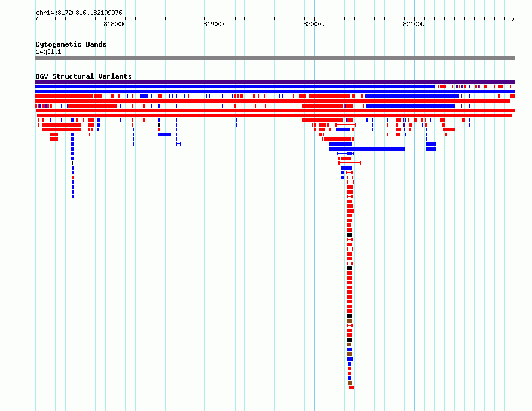Click the 14q31.1 band label
Viewport: 532px width, 411px height.
(48, 51)
